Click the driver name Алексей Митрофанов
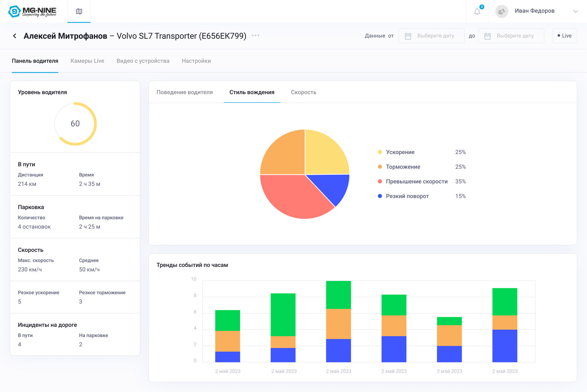This screenshot has height=392, width=587. [x=65, y=36]
